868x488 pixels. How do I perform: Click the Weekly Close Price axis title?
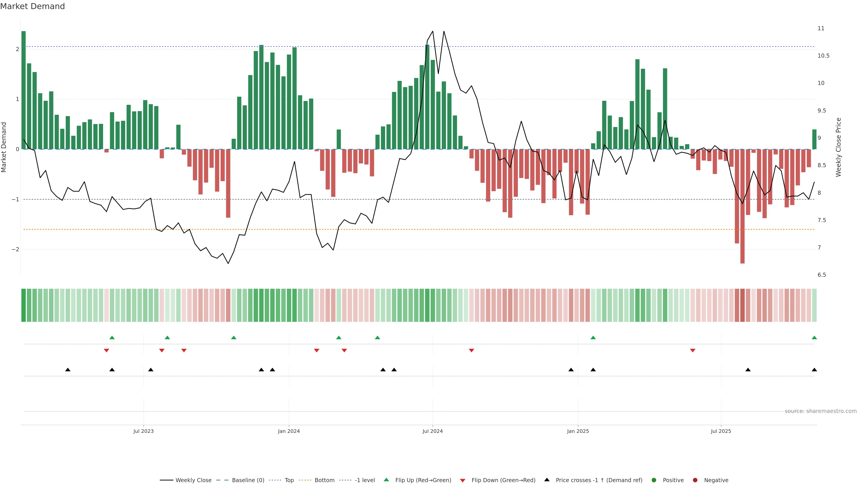click(x=839, y=147)
